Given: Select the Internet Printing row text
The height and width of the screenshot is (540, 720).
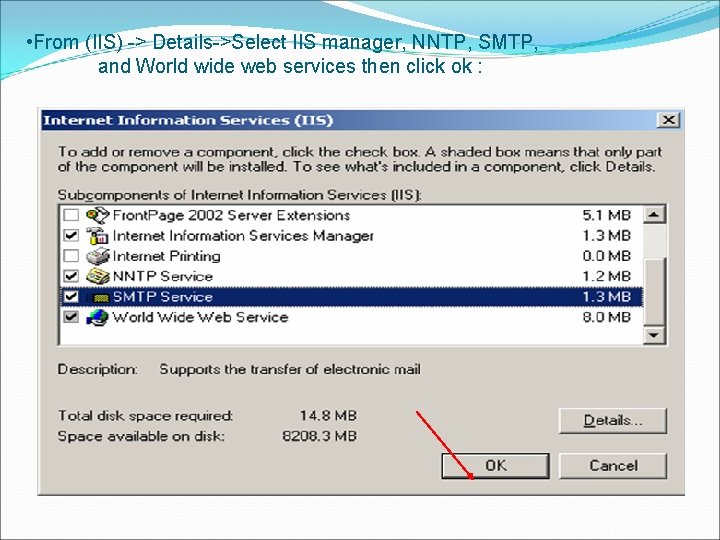Looking at the screenshot, I should tap(166, 256).
